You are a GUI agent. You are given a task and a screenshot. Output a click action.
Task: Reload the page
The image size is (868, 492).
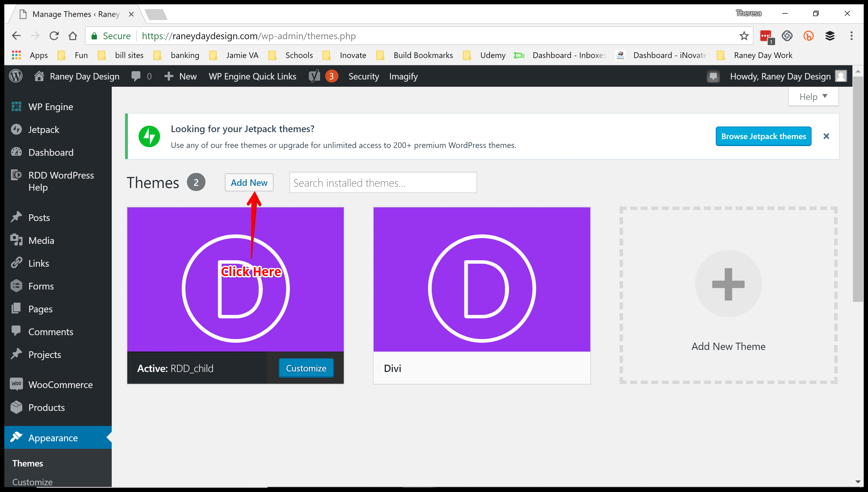54,36
